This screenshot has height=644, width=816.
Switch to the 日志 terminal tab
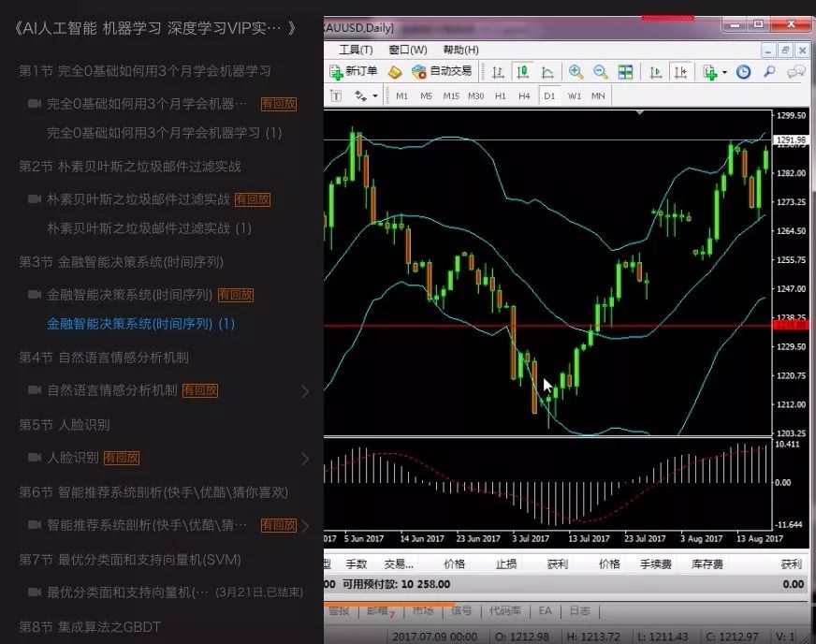[x=580, y=611]
